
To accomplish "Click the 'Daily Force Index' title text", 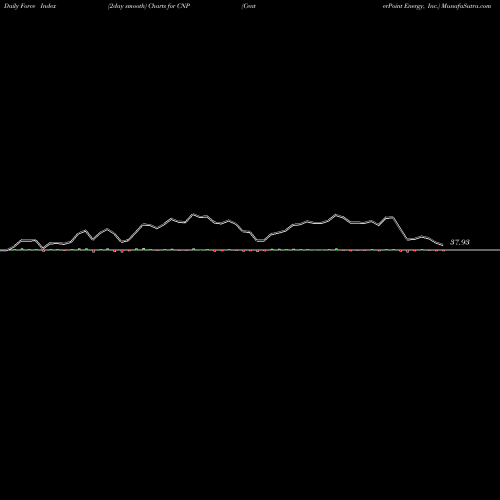I will tap(30, 6).
